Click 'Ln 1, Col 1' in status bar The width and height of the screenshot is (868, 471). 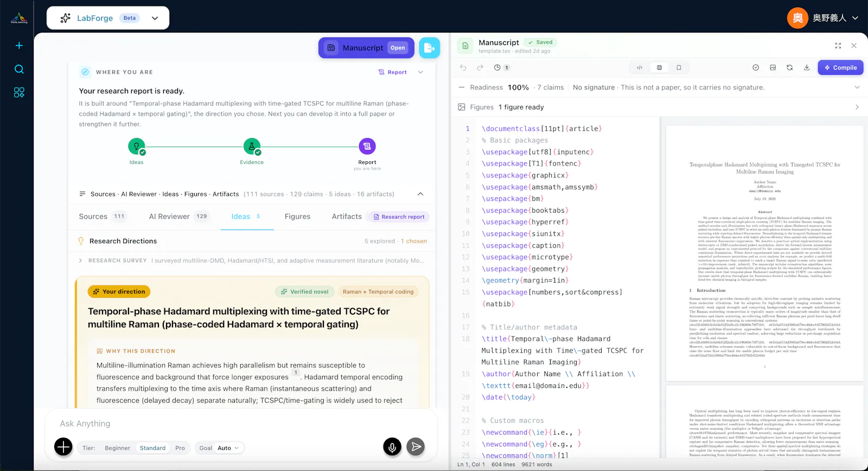tap(471, 464)
